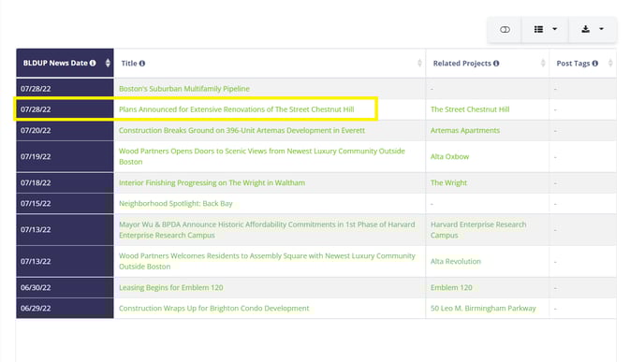Open Alta Revolution related project
The height and width of the screenshot is (362, 644).
point(456,262)
